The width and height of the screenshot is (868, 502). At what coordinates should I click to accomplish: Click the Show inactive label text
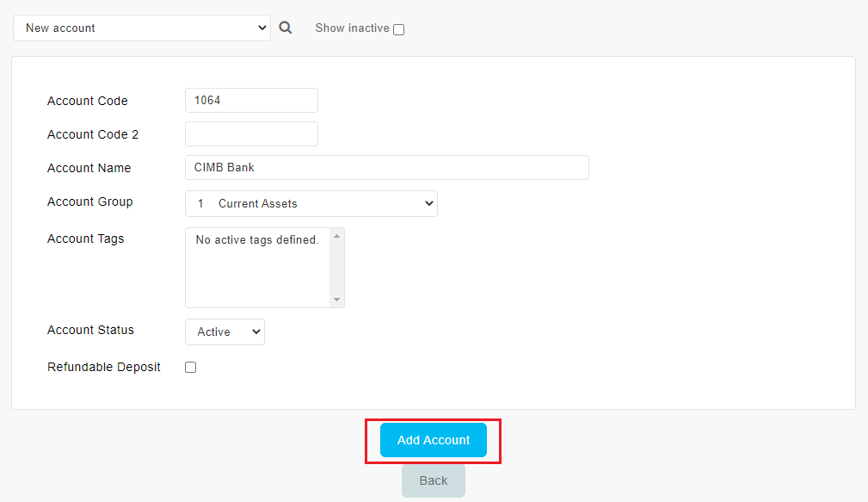click(352, 28)
